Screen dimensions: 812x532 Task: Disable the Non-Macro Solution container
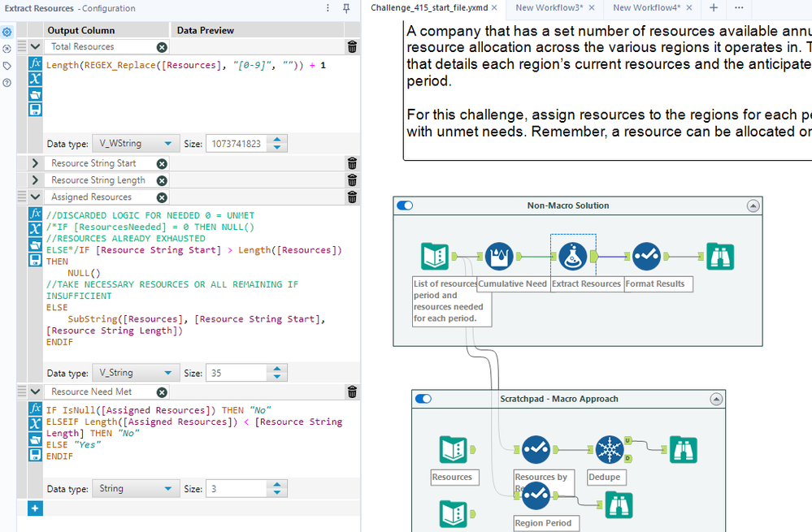pyautogui.click(x=405, y=205)
